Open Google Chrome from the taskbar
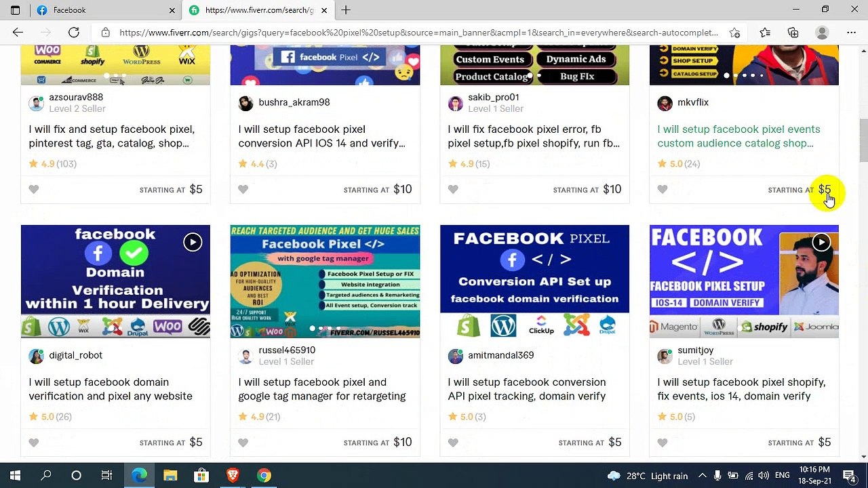Image resolution: width=868 pixels, height=488 pixels. pyautogui.click(x=264, y=476)
